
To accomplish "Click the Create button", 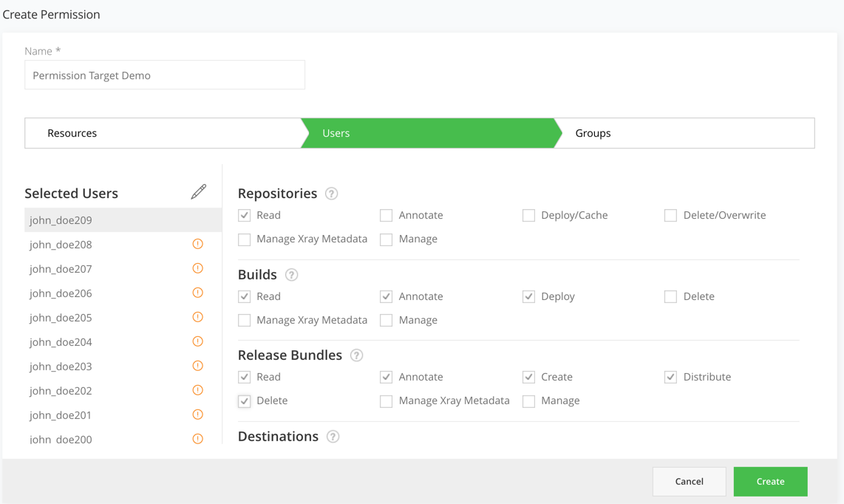I will (770, 481).
